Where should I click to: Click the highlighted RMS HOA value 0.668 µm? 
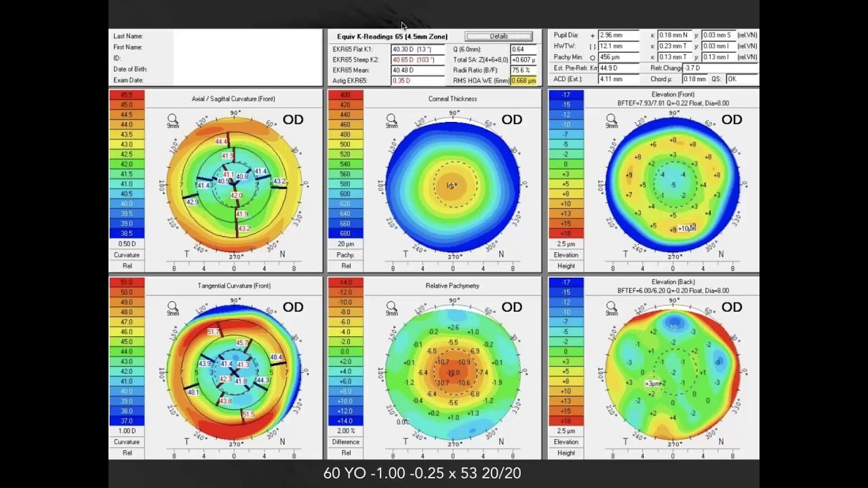(x=524, y=81)
